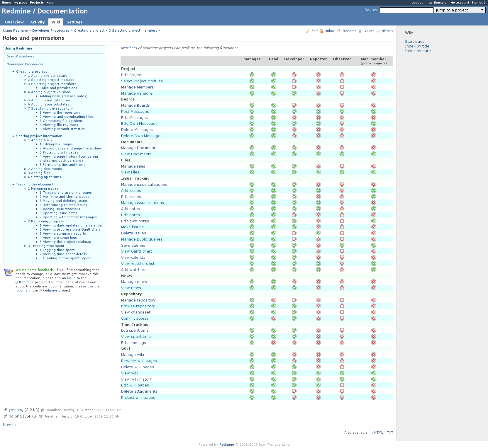Switch to the Overview tab
Screen dimensions: 488x448
[x=14, y=22]
